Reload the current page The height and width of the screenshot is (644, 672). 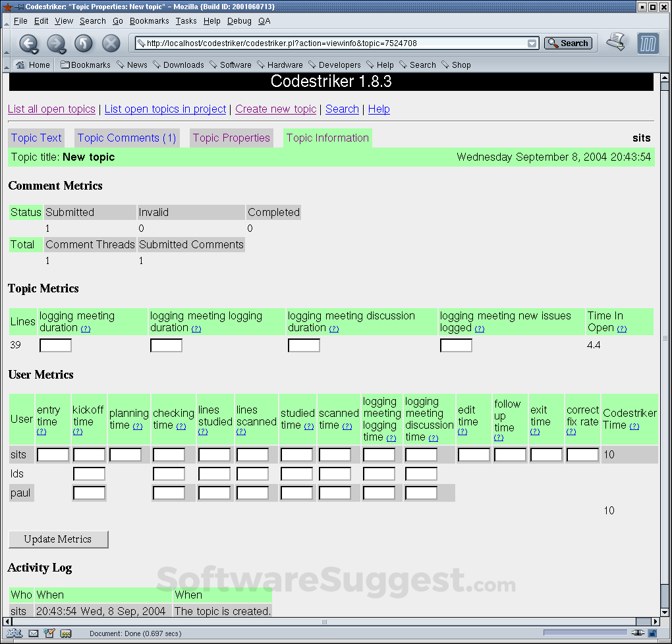[x=84, y=43]
